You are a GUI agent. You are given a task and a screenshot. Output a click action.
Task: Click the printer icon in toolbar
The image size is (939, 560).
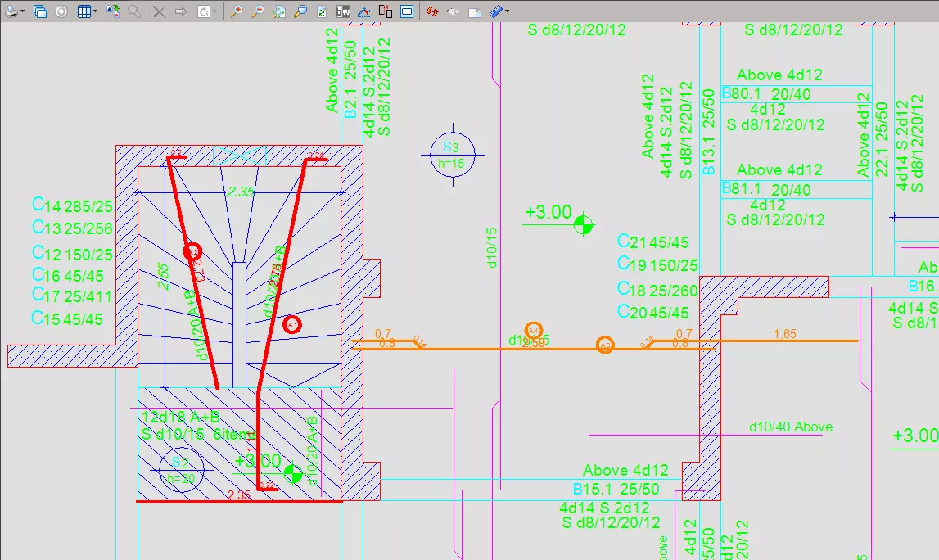(x=11, y=11)
